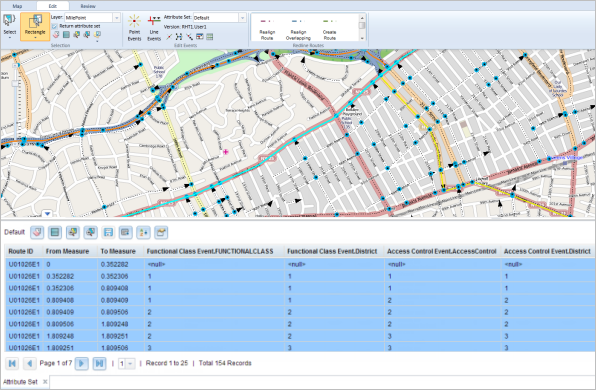Switch to the Map tab
Screen dimensions: 596x390
tap(17, 6)
